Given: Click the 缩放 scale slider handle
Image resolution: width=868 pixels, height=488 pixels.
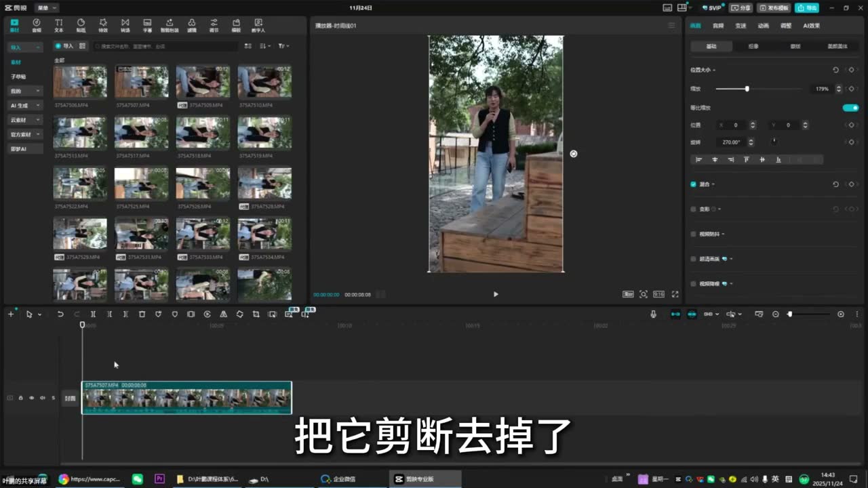Looking at the screenshot, I should point(747,89).
